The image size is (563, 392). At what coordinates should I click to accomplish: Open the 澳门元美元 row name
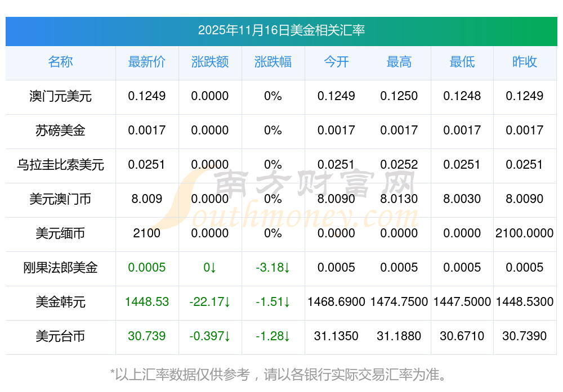60,96
